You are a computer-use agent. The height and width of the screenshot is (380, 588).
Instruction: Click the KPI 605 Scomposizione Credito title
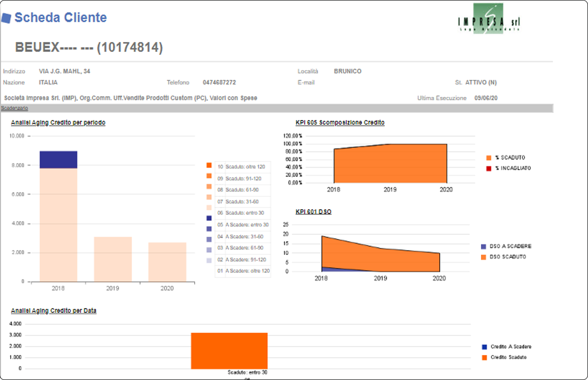(340, 122)
